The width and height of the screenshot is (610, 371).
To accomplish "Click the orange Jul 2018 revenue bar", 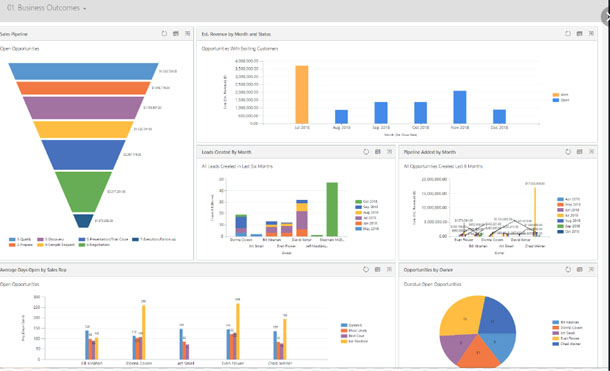I will (302, 94).
